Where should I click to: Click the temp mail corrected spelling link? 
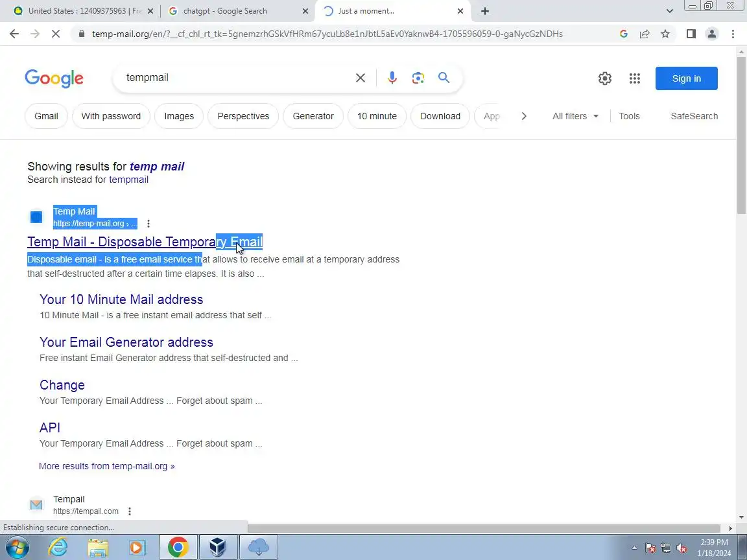[x=157, y=166]
